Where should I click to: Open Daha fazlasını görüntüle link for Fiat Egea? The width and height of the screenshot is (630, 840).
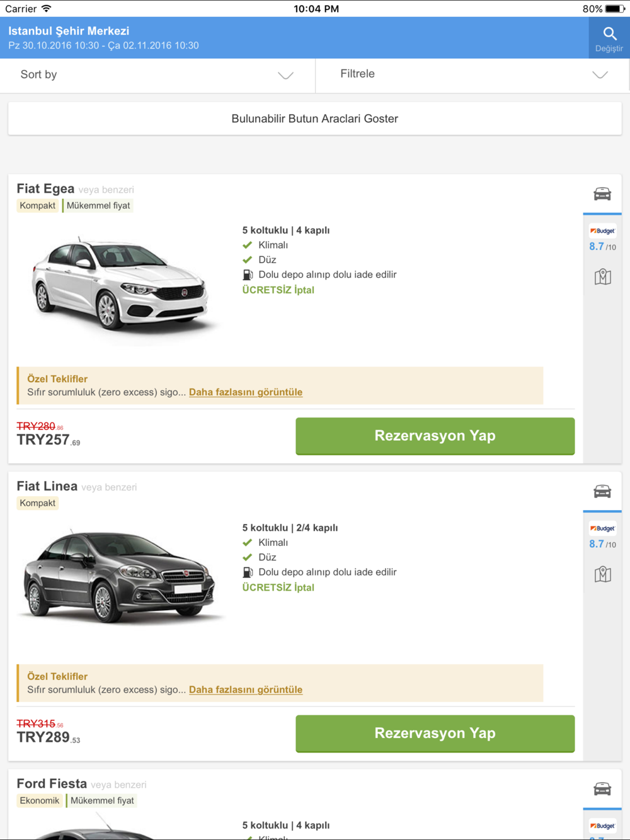246,392
